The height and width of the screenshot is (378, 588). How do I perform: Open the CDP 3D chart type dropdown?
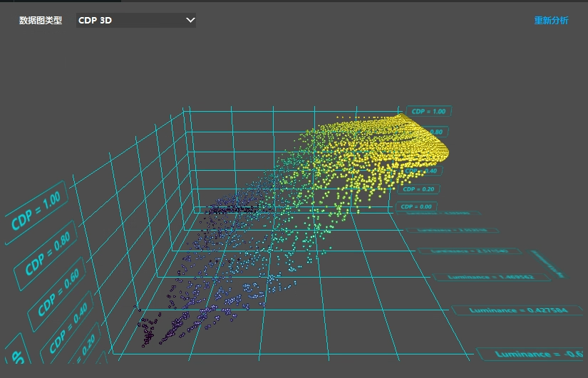[135, 21]
